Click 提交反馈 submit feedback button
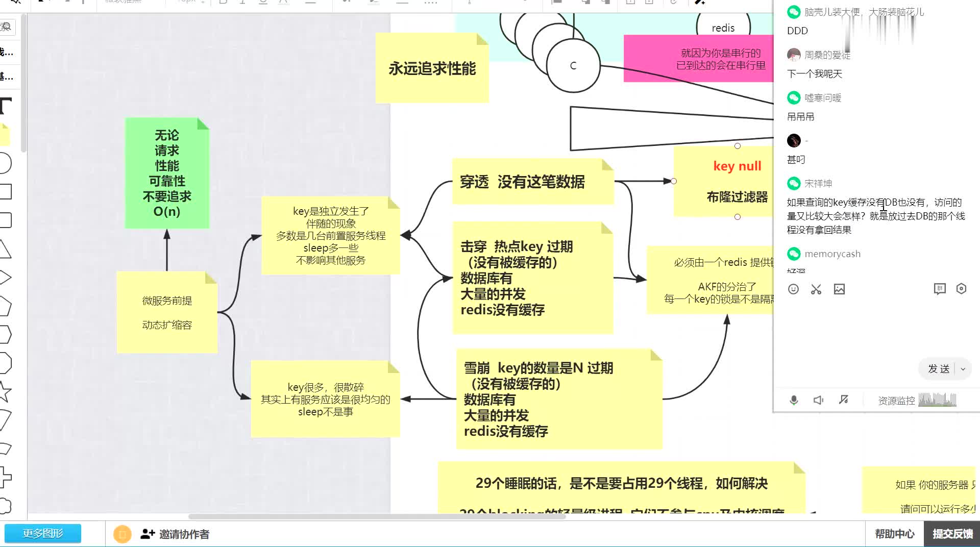Screen dimensions: 980x547 click(x=952, y=534)
